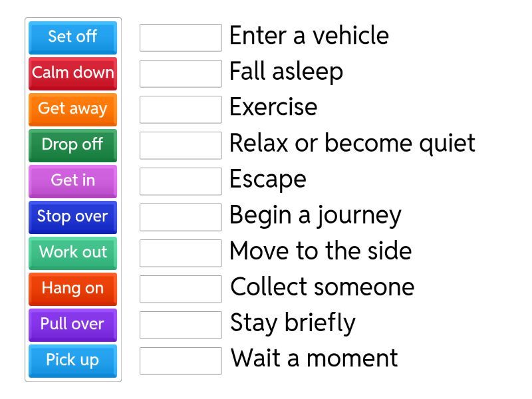Click the "Pick up" tile

(72, 360)
